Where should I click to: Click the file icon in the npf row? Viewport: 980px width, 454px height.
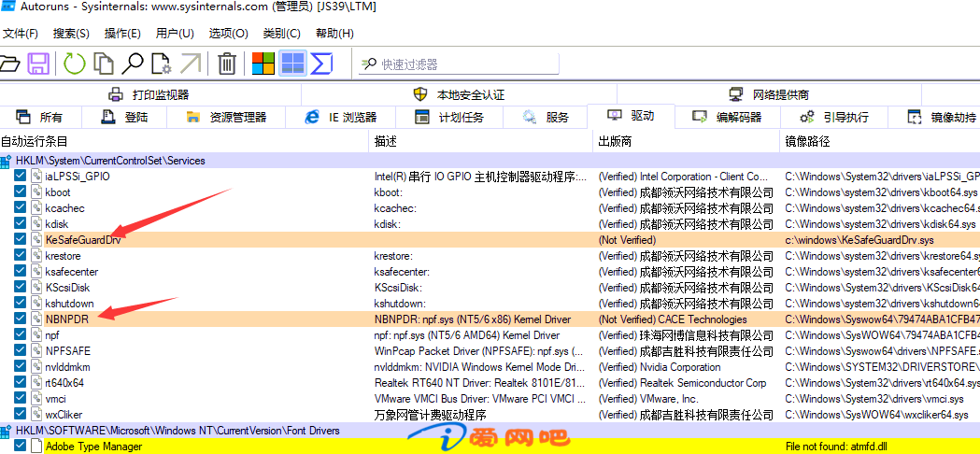tap(36, 335)
